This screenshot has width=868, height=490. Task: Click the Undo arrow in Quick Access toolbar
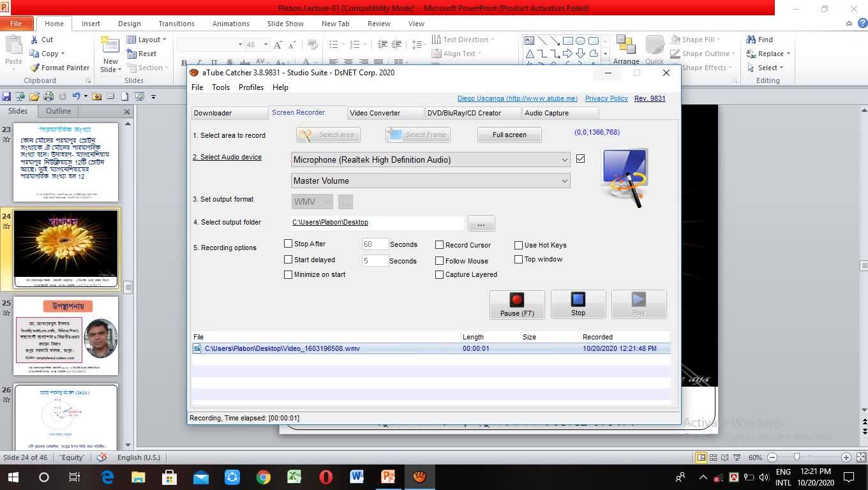tap(76, 96)
